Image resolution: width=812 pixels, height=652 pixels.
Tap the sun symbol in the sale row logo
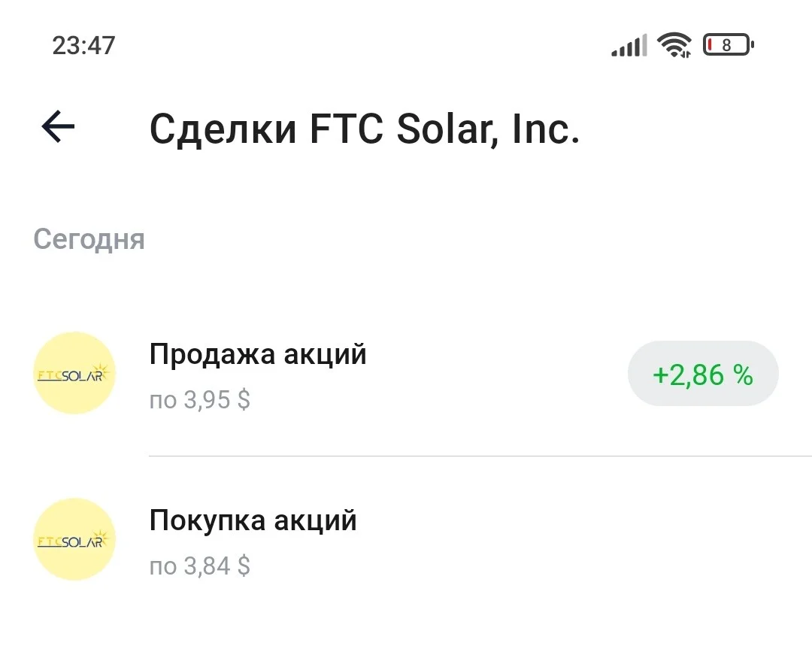click(101, 371)
